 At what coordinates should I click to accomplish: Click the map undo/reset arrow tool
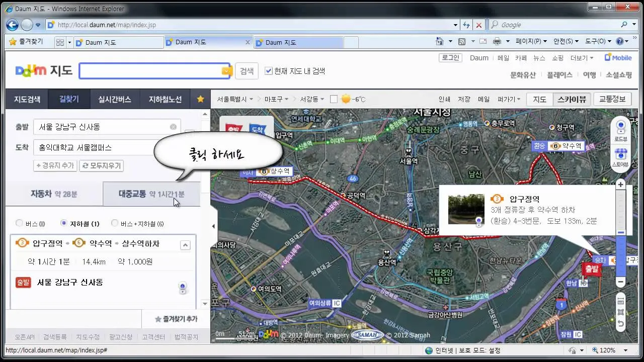point(621,324)
